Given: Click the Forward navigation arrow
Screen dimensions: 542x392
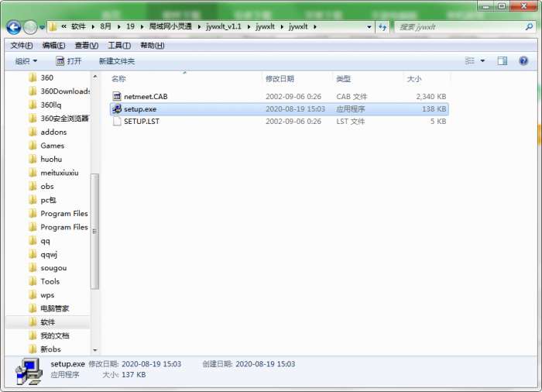Looking at the screenshot, I should coord(31,27).
